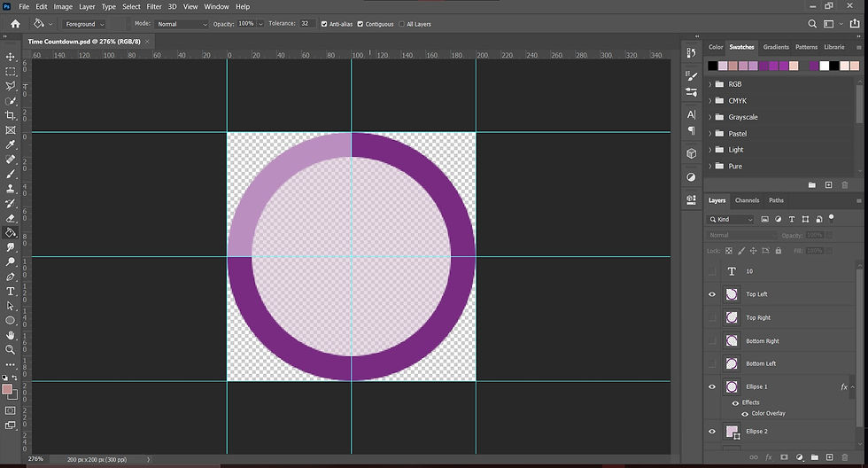Select the Crop tool
868x468 pixels.
(11, 115)
